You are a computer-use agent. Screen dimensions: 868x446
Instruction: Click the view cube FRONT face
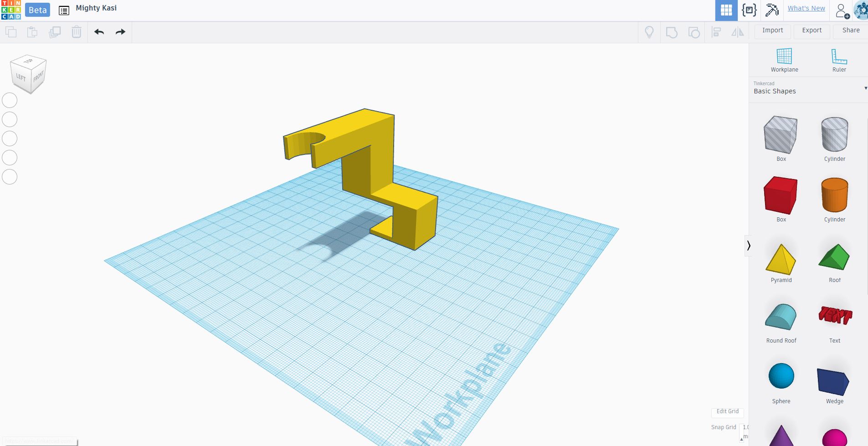(x=39, y=76)
